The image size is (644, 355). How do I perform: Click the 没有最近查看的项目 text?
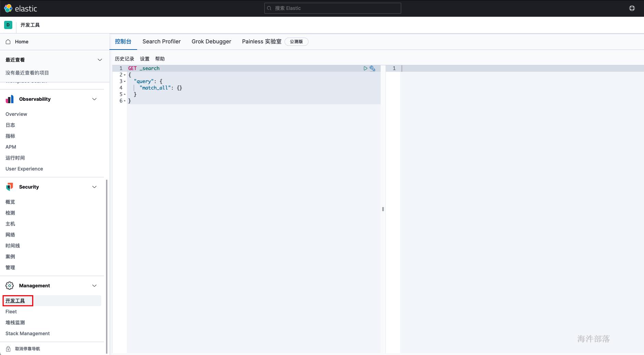click(x=27, y=73)
